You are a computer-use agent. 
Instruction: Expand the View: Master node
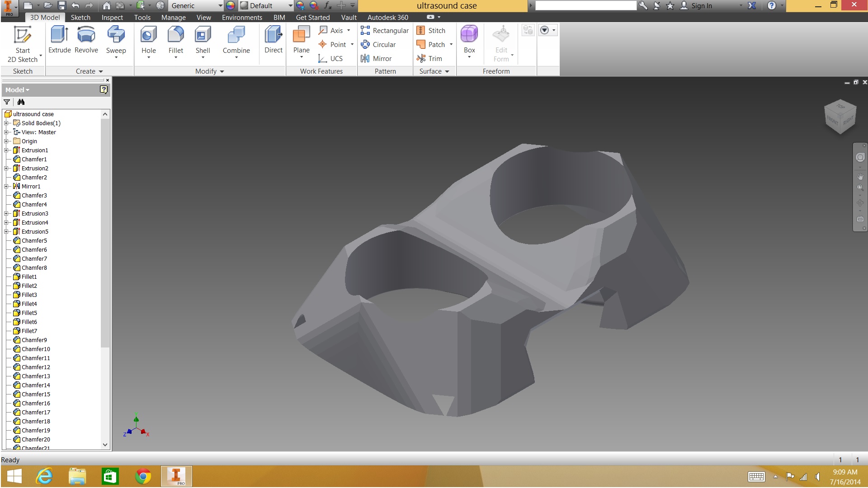click(x=6, y=132)
